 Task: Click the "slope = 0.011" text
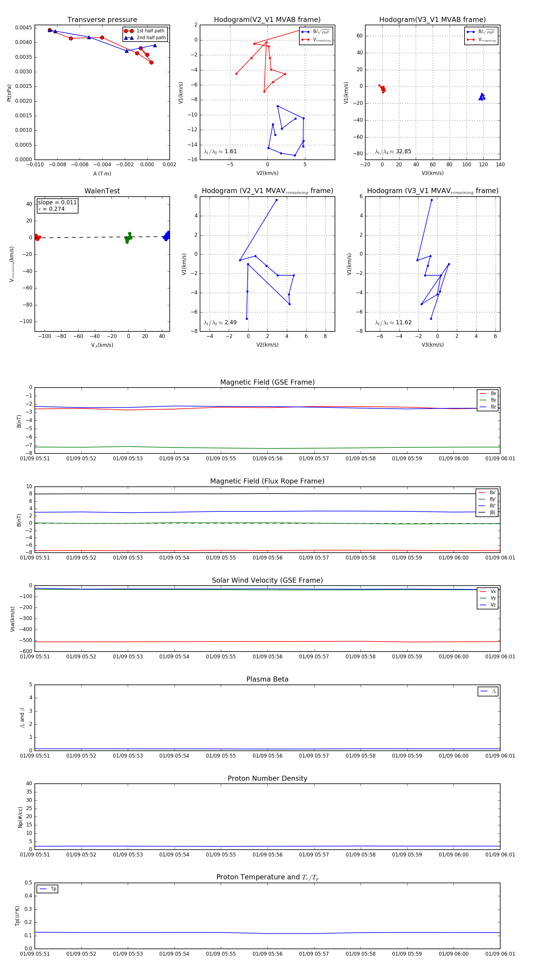57,203
